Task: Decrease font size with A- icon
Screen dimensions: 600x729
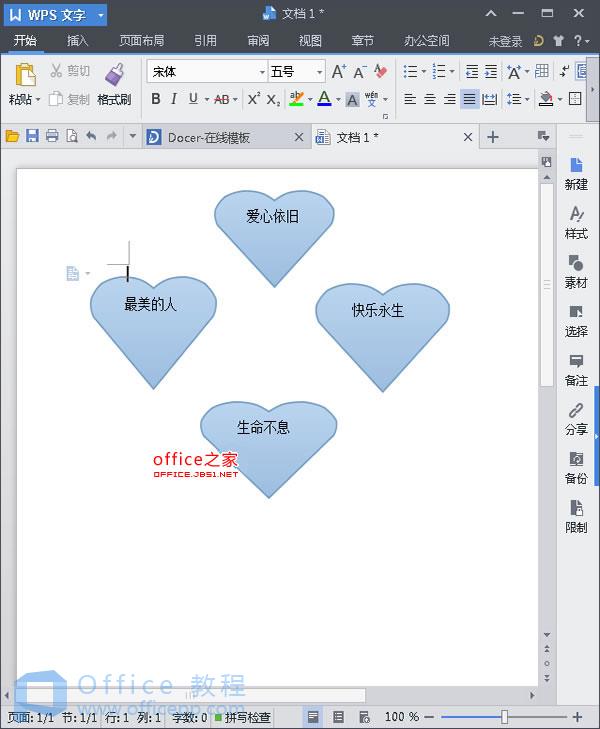Action: (x=360, y=72)
